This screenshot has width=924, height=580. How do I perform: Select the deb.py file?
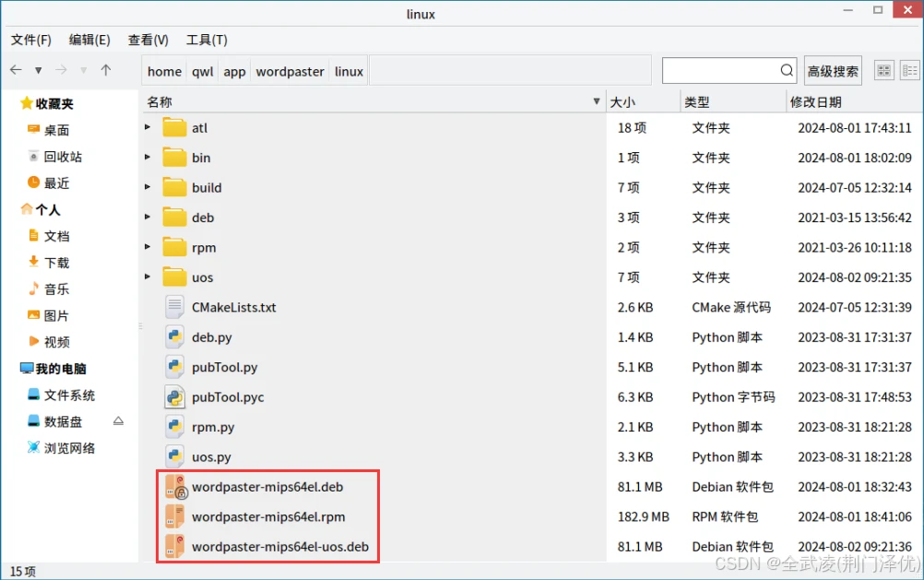[x=211, y=337]
